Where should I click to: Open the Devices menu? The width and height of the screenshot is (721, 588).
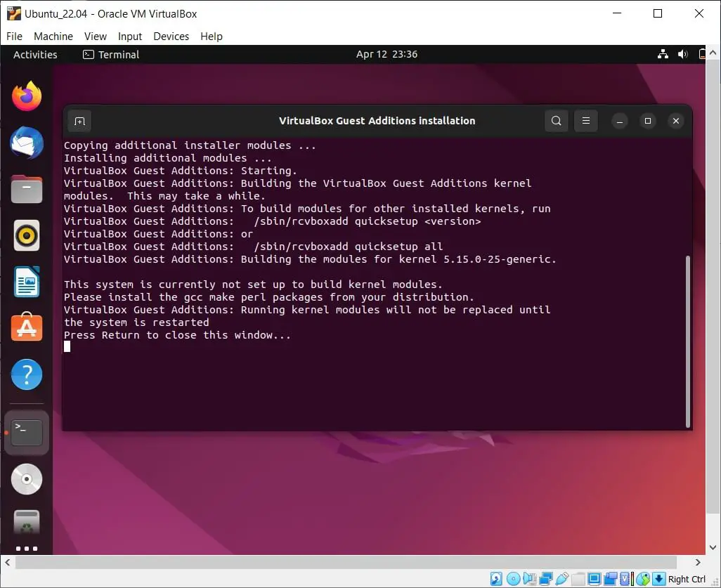point(171,36)
